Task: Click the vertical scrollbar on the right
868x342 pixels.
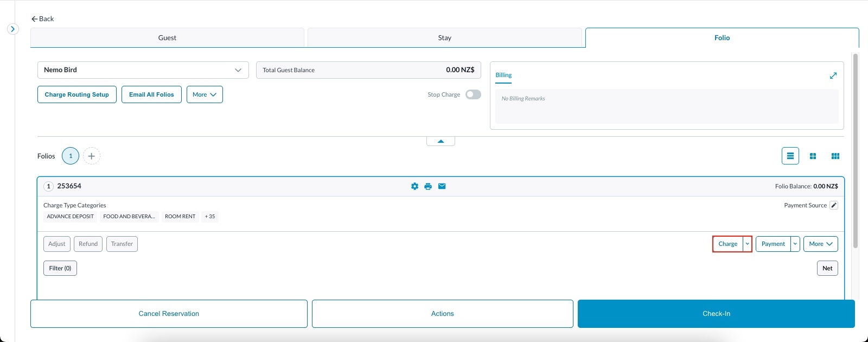Action: coord(856,151)
